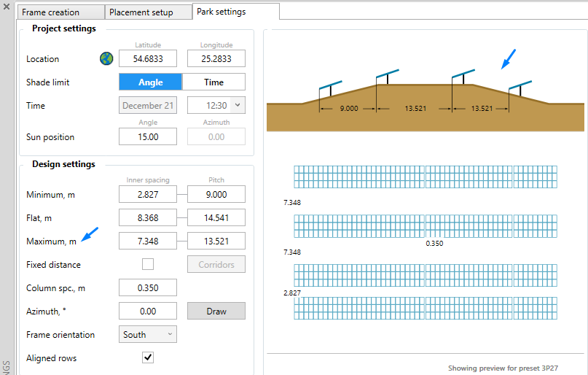The width and height of the screenshot is (588, 375).
Task: Switch shade limit to Time
Action: tap(213, 82)
